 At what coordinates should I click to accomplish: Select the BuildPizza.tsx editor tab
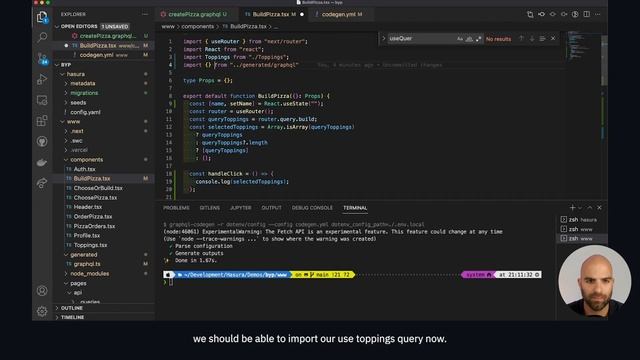274,14
